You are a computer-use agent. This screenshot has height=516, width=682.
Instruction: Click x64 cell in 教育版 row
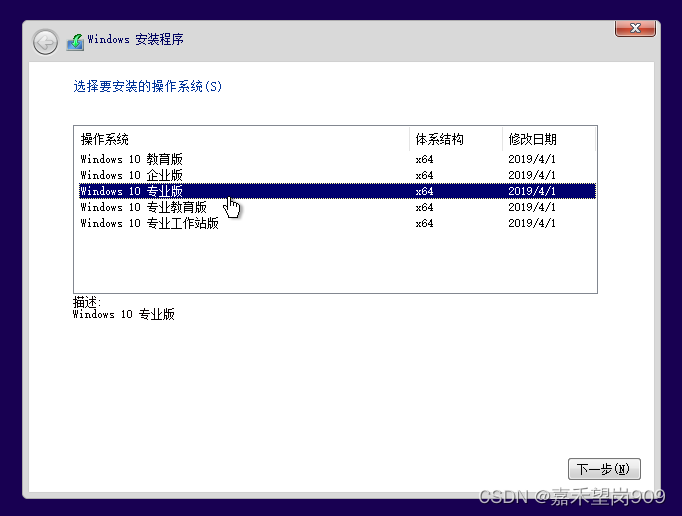424,159
